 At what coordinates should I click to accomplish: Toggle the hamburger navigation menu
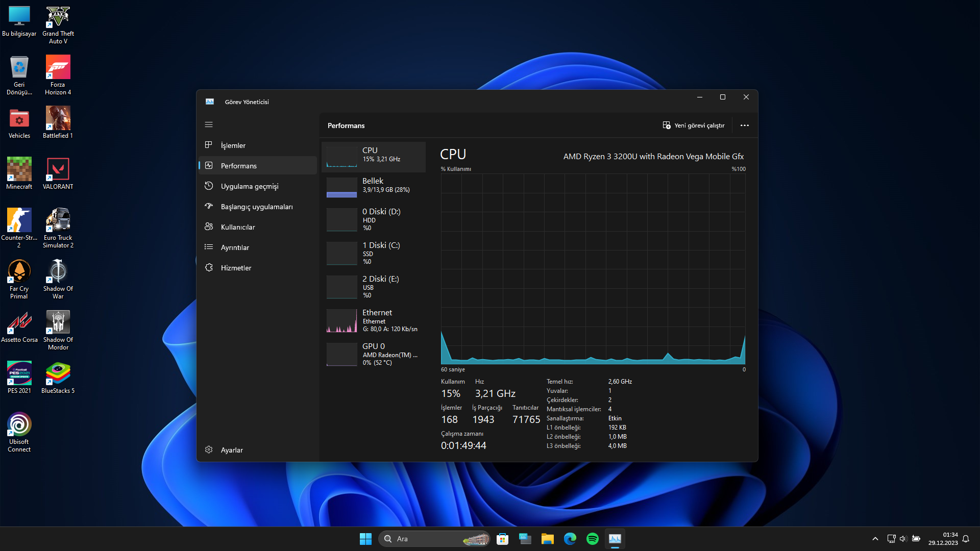tap(209, 124)
